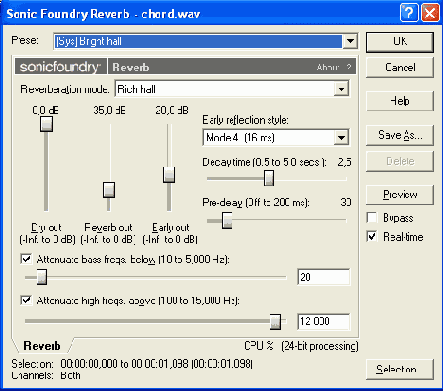Open the About link in Reverb header

click(x=328, y=67)
